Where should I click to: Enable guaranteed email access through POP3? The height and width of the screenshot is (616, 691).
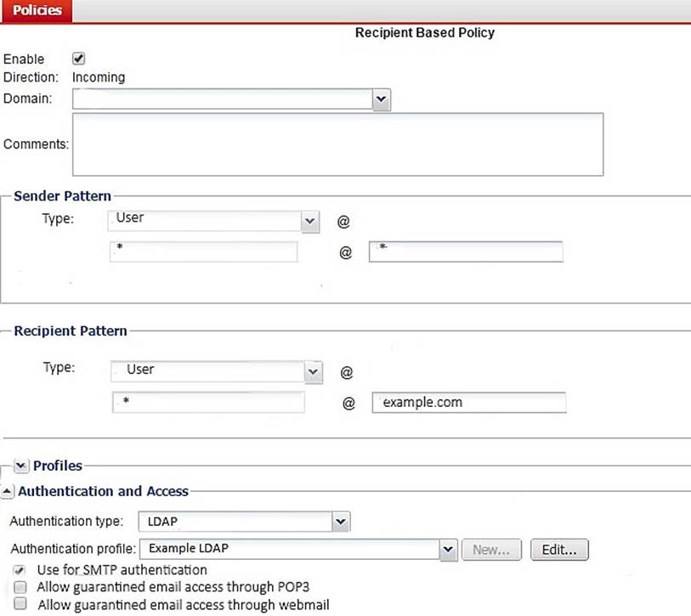pyautogui.click(x=20, y=588)
